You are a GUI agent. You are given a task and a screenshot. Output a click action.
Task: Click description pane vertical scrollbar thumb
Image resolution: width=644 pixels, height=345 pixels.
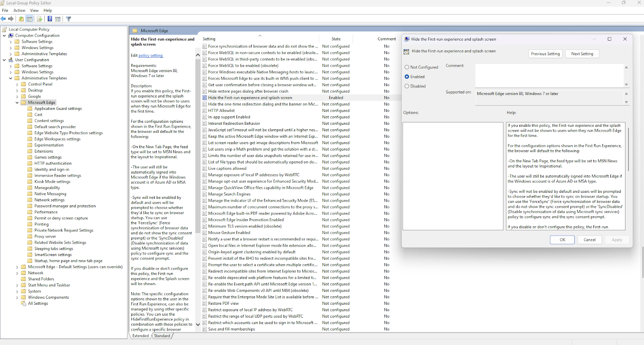[198, 146]
